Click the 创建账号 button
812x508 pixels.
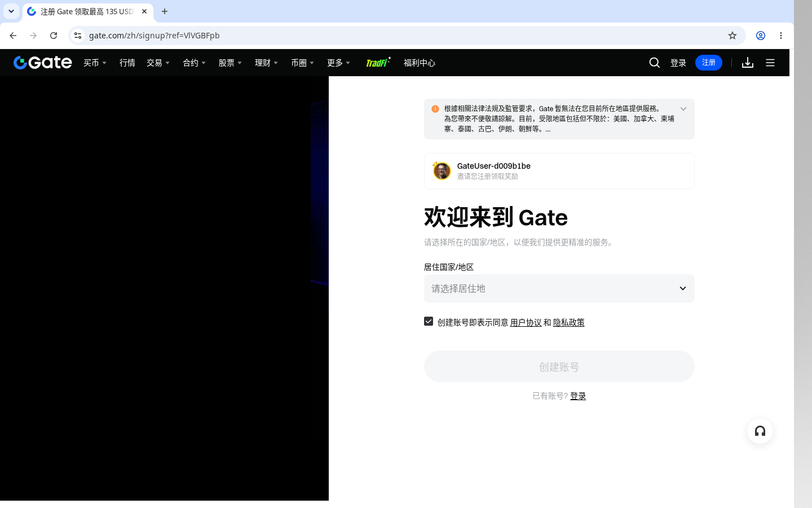click(559, 366)
